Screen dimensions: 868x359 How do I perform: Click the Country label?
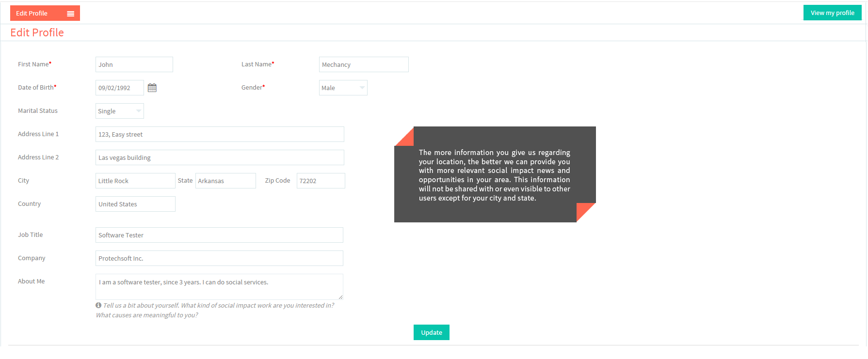coord(29,203)
